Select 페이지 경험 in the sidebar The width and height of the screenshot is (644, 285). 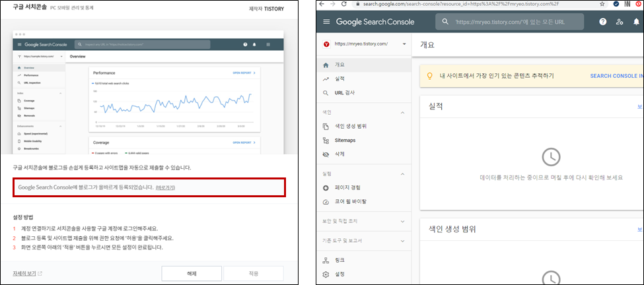[x=363, y=188]
